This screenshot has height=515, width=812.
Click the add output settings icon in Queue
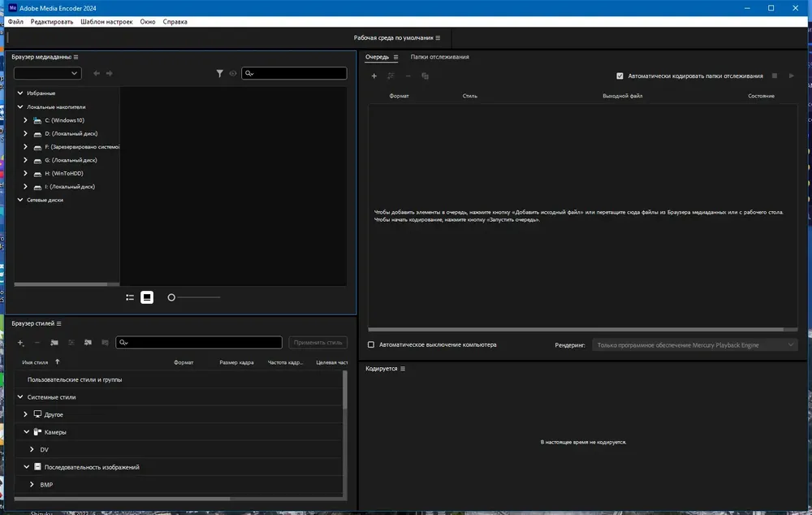click(391, 76)
